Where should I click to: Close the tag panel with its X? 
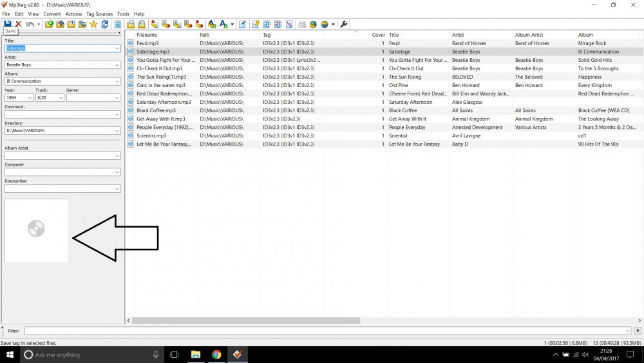coord(119,33)
